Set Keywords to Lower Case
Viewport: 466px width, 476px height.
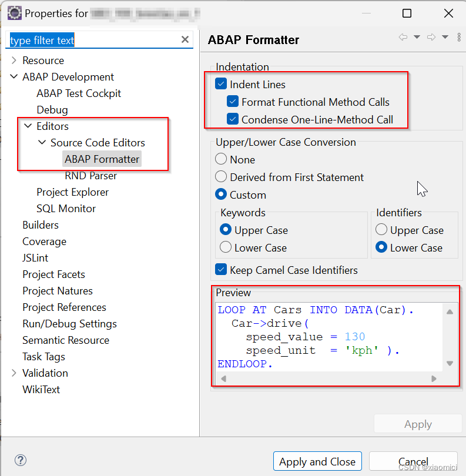(x=224, y=248)
